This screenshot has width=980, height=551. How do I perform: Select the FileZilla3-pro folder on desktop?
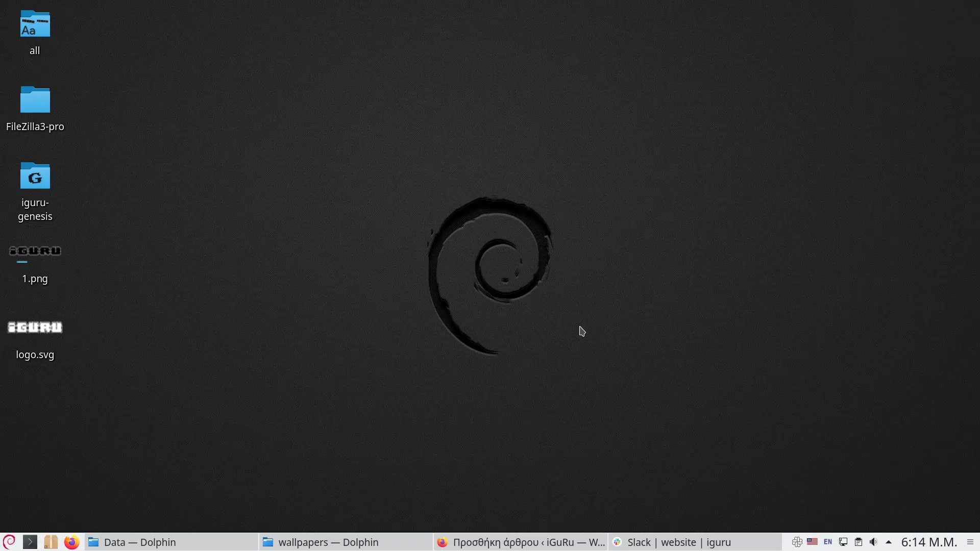click(x=35, y=109)
